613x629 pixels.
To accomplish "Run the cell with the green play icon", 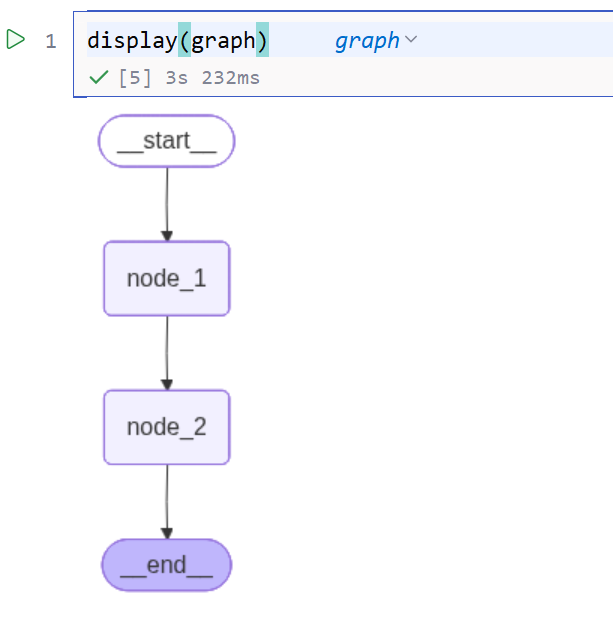I will coord(16,39).
